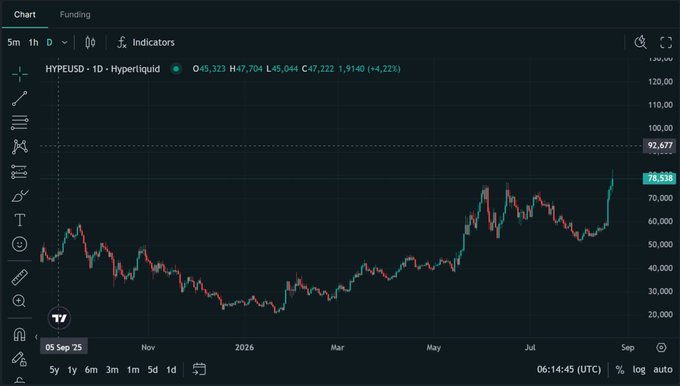The height and width of the screenshot is (386, 680).
Task: Toggle lock all drawing tools
Action: pyautogui.click(x=20, y=359)
